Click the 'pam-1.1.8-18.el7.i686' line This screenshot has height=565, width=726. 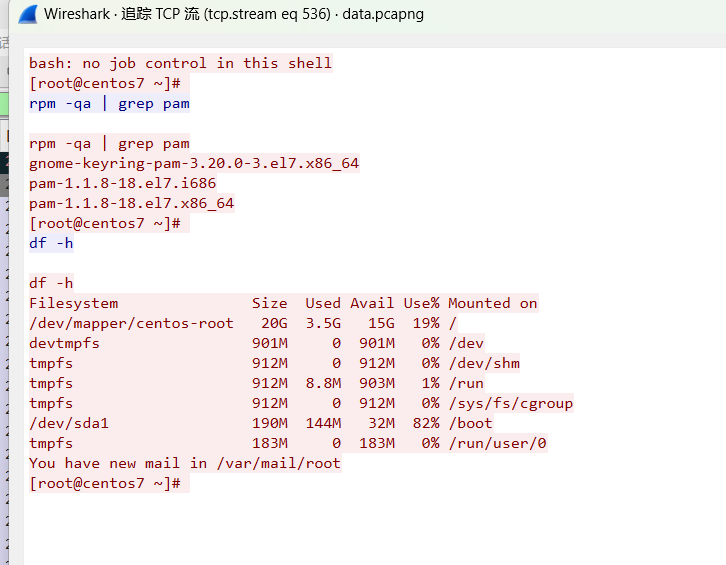123,183
